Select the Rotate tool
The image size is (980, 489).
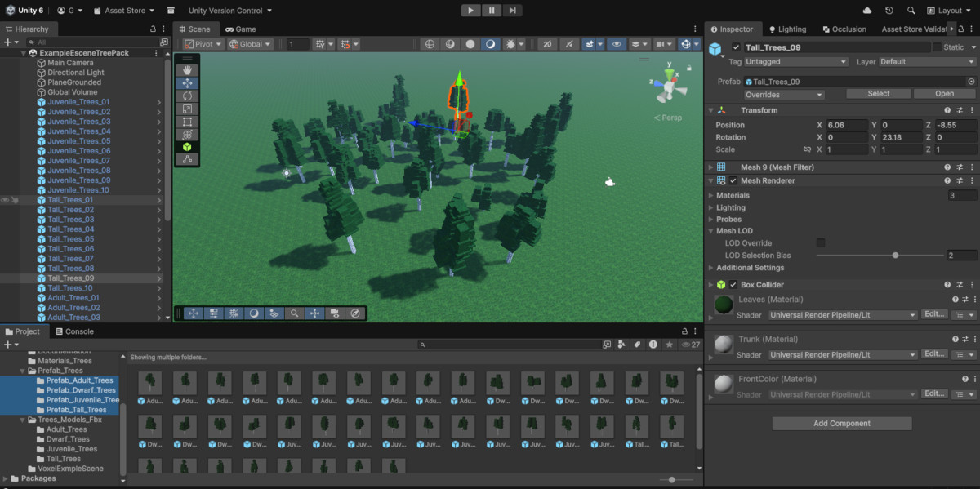(187, 96)
